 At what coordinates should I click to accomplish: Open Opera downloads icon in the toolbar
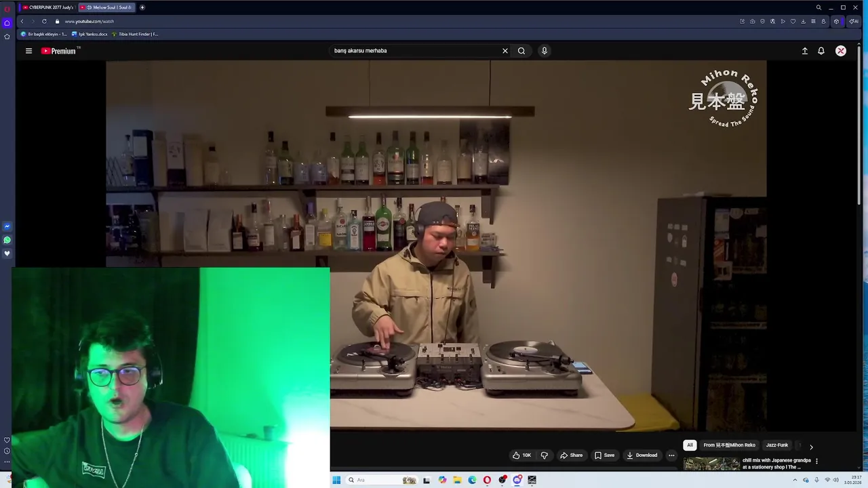803,21
